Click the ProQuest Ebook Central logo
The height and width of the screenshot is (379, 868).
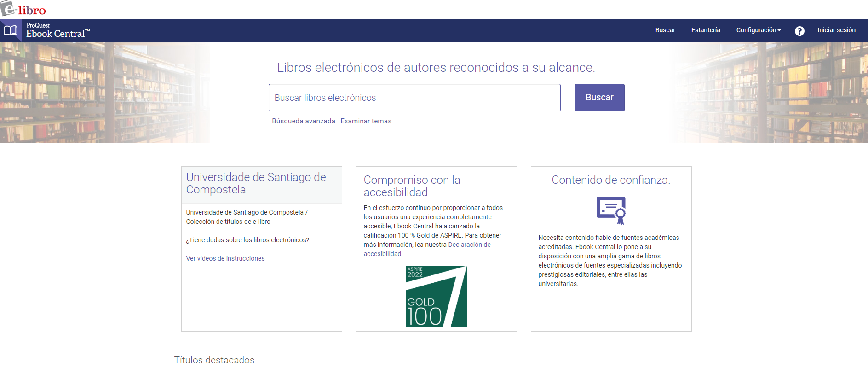[57, 30]
